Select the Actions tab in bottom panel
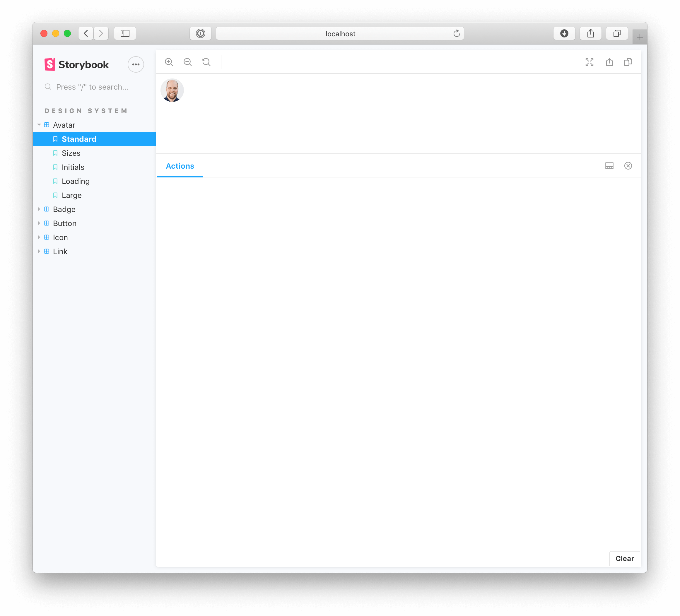Image resolution: width=680 pixels, height=616 pixels. 180,166
